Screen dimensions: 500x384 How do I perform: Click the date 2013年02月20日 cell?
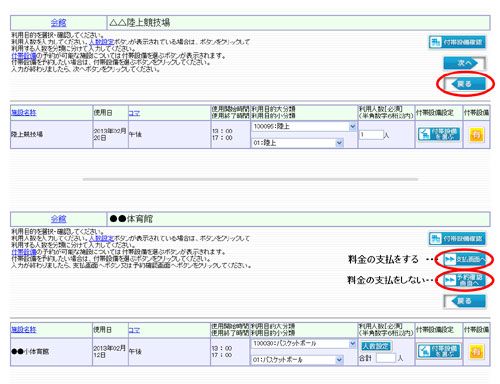[110, 134]
